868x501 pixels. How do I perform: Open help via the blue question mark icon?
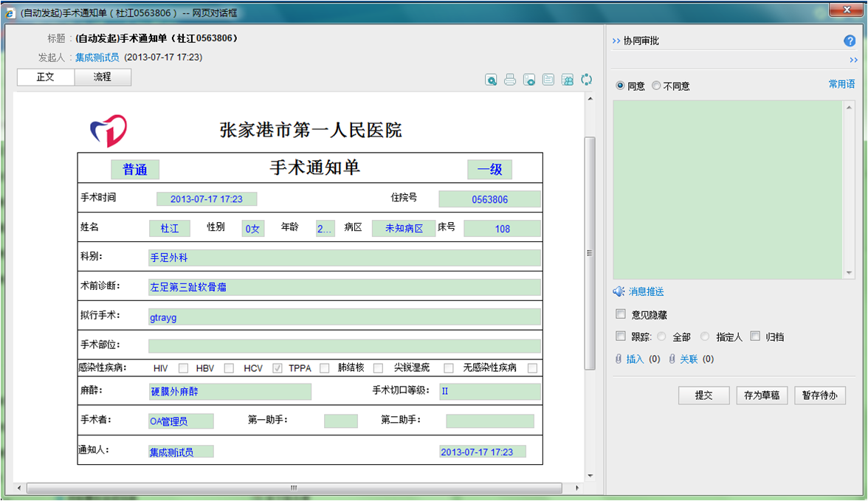point(850,41)
